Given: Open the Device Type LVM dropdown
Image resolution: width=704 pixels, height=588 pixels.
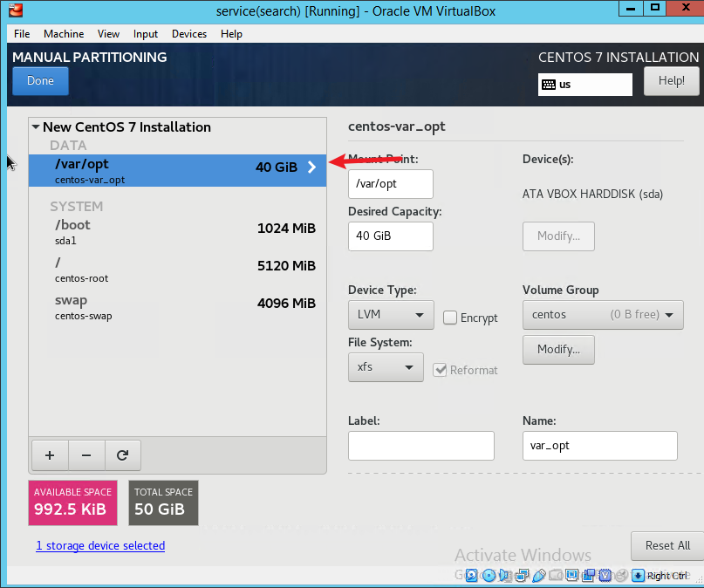Looking at the screenshot, I should coord(391,315).
